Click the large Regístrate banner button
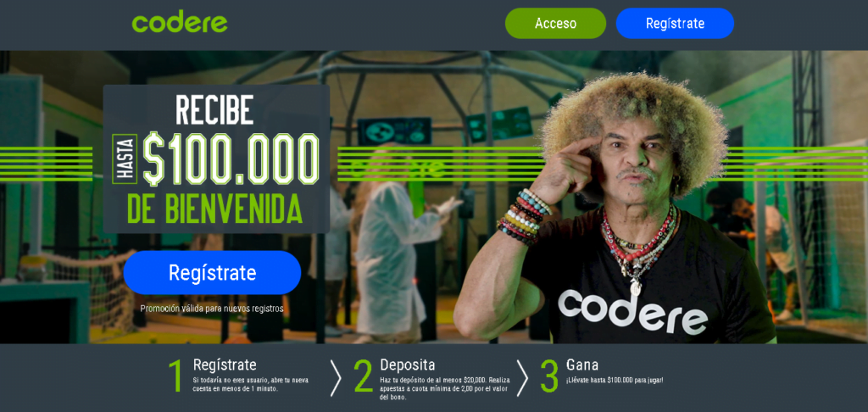This screenshot has height=412, width=868. click(x=212, y=272)
